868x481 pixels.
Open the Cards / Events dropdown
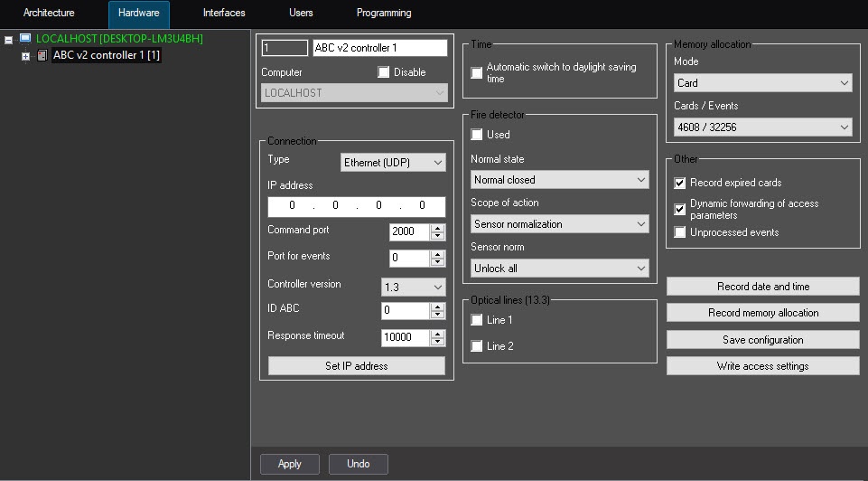point(762,127)
